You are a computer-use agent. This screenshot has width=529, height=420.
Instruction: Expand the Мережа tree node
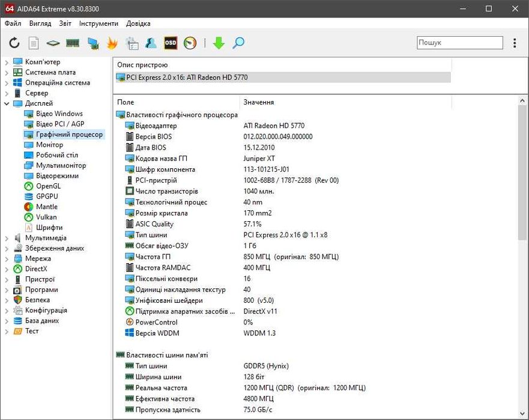[x=7, y=259]
